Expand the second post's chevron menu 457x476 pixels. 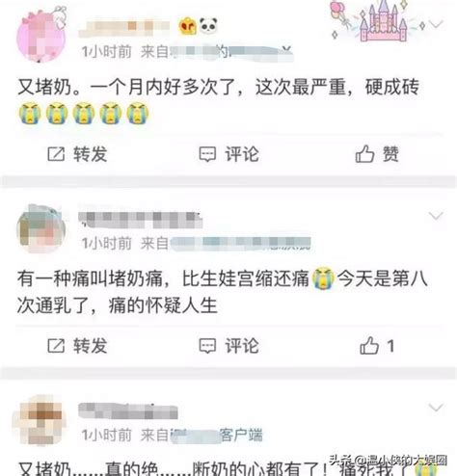pyautogui.click(x=436, y=216)
